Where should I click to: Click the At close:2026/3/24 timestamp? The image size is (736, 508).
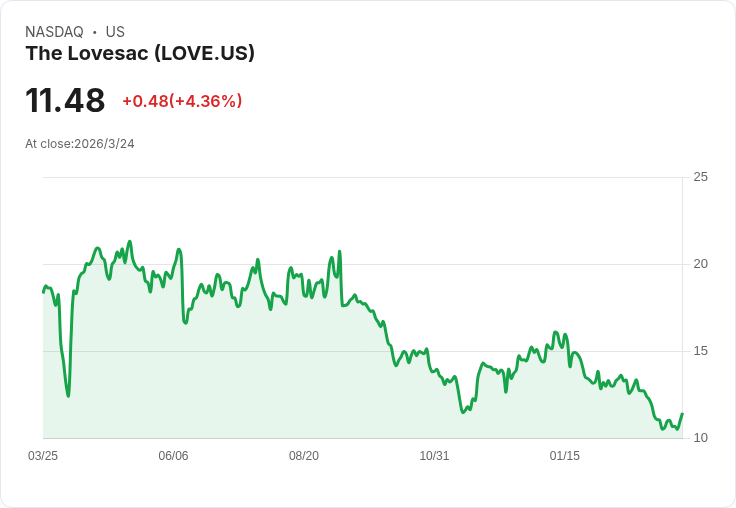80,144
